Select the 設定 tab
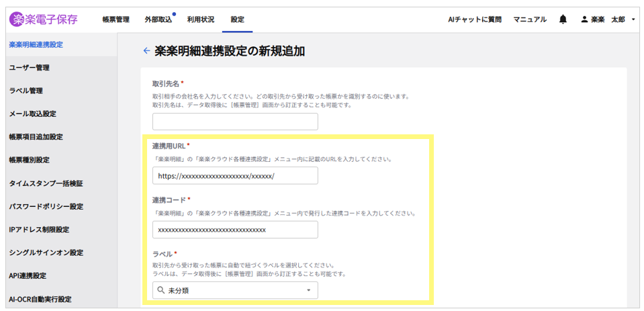Image resolution: width=644 pixels, height=311 pixels. [x=237, y=19]
